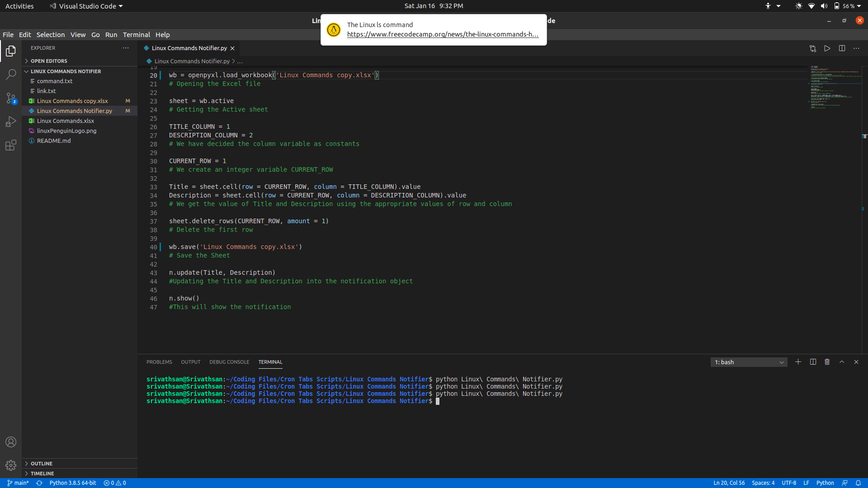Click the Synchronize Changes icon in status bar
The height and width of the screenshot is (488, 868).
(39, 483)
